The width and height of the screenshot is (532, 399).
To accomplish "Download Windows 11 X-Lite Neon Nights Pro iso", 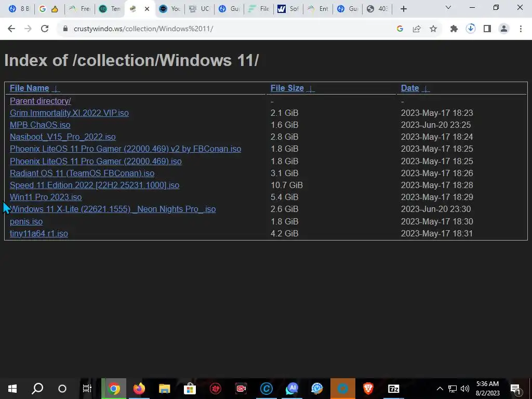I will pos(113,209).
